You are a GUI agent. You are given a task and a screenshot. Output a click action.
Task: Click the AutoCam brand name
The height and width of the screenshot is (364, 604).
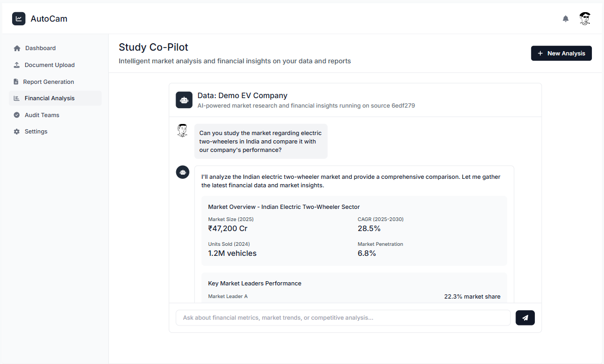[49, 19]
